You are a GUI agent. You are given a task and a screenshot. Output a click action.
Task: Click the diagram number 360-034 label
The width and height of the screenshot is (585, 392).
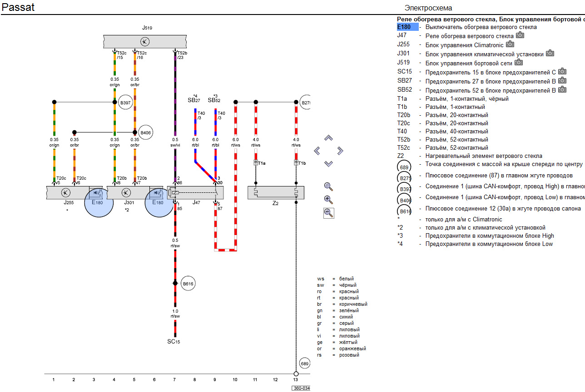[x=301, y=388]
